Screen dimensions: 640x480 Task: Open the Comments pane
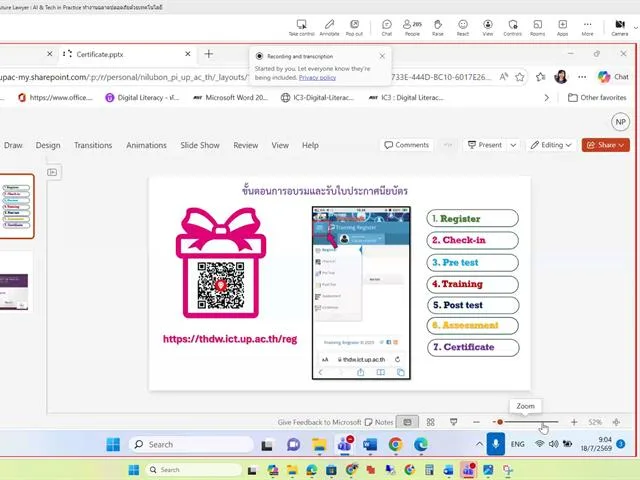point(407,145)
